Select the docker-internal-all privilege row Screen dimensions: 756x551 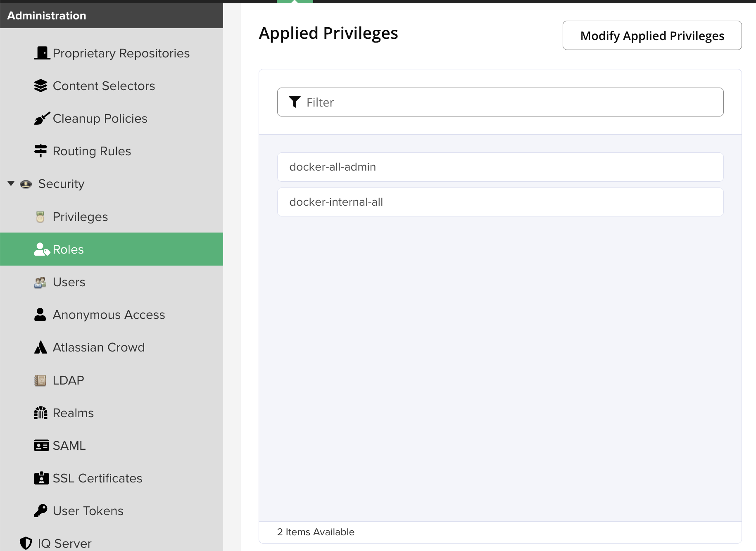[x=500, y=202]
